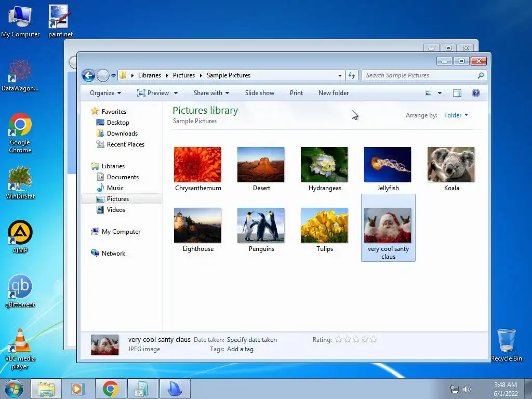Image resolution: width=532 pixels, height=399 pixels.
Task: Select the Koala picture
Action: pos(451,169)
